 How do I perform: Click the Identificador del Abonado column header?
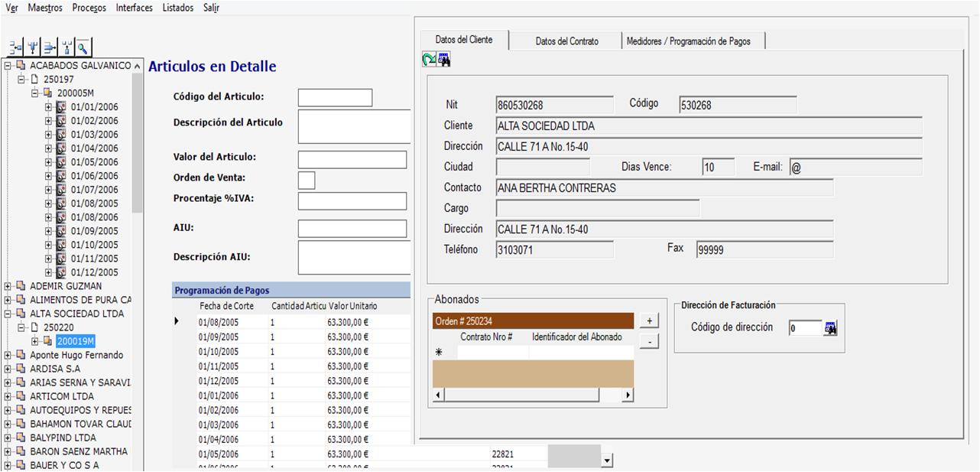[577, 337]
